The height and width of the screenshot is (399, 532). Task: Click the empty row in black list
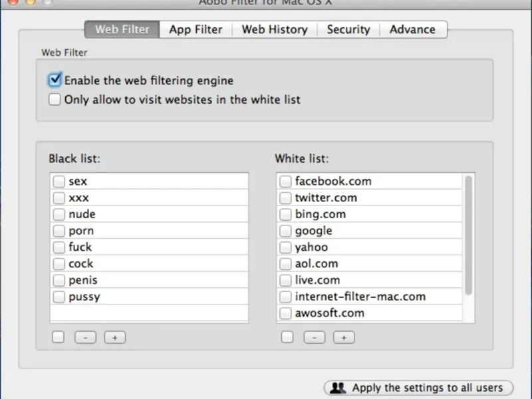(149, 313)
